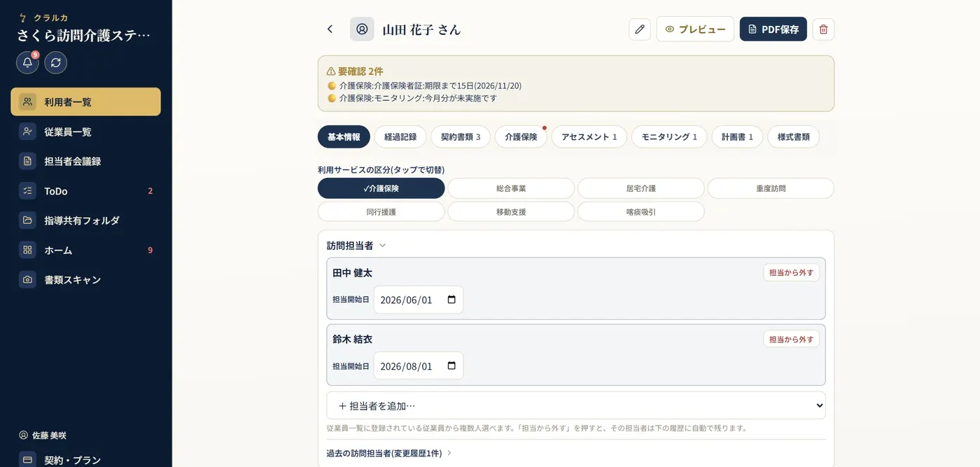Toggle the 重度訪問 service category

coord(771,188)
